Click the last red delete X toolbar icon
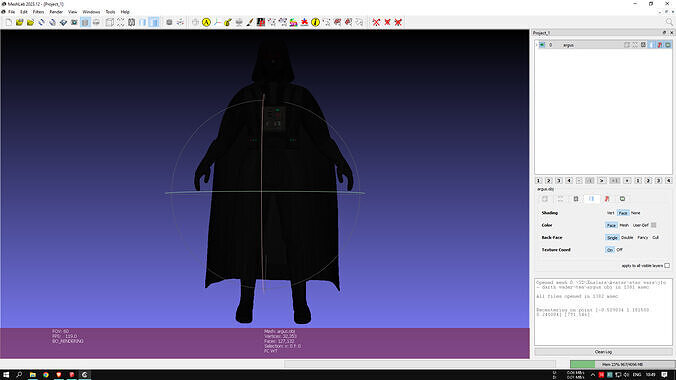676x380 pixels. point(398,22)
